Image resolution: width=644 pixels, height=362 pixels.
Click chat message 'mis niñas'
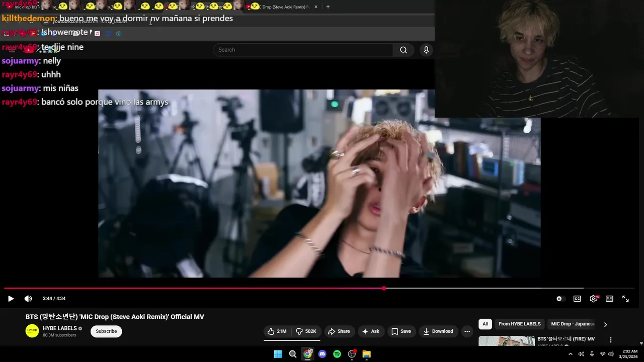60,88
